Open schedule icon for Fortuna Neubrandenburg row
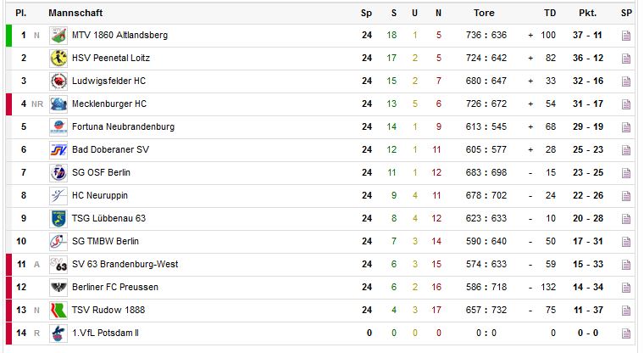 point(626,127)
